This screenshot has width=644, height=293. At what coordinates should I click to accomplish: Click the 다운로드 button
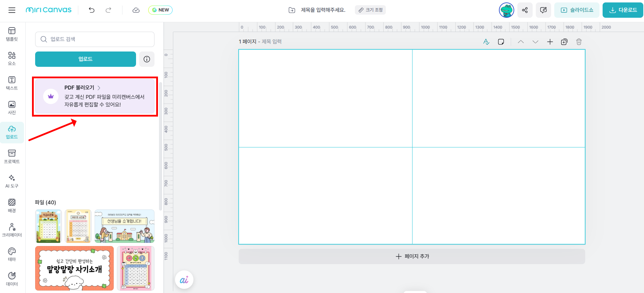622,10
